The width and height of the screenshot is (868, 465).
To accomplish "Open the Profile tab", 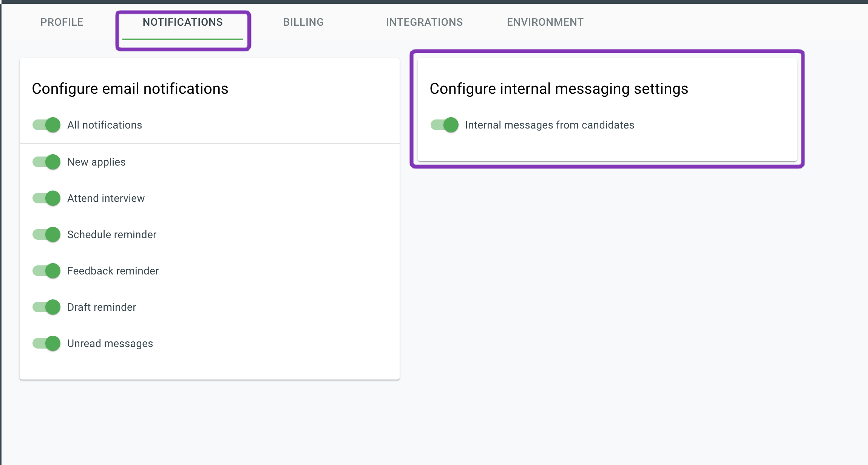I will [62, 22].
